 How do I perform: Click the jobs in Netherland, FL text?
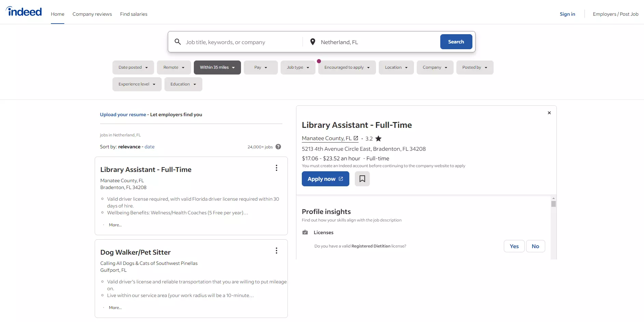coord(120,135)
